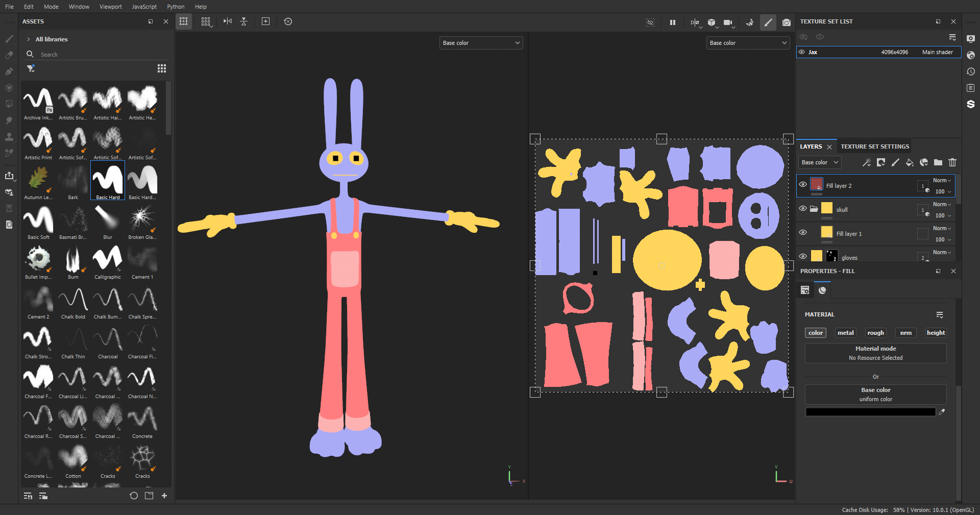
Task: Delete the selected layer with trash icon
Action: click(x=952, y=162)
